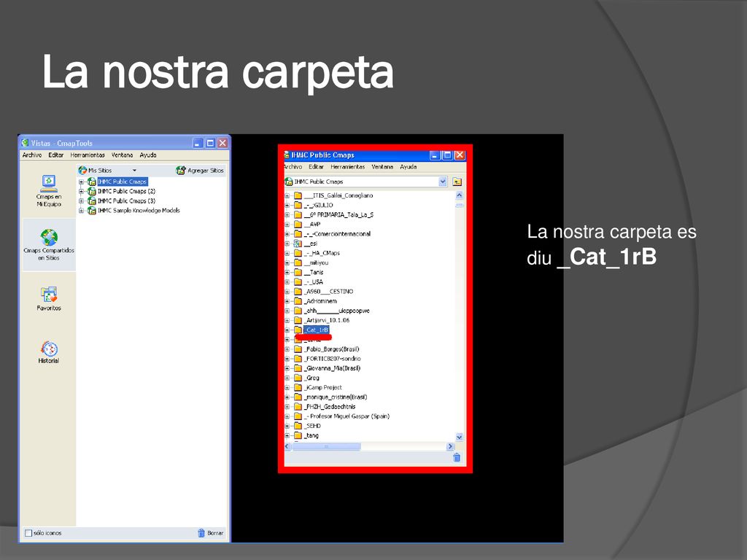Viewport: 747px width, 560px height.
Task: Click the __AVP folder icon
Action: point(298,224)
